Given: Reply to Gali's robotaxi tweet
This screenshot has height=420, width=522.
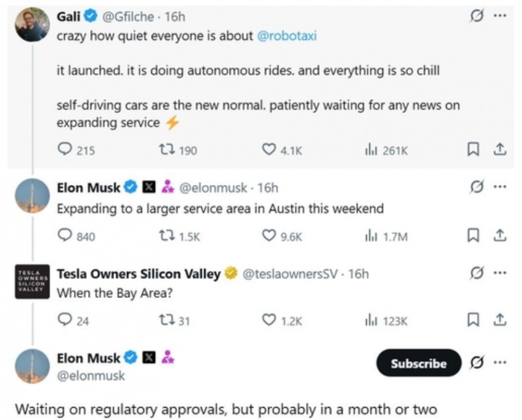Looking at the screenshot, I should pos(64,151).
